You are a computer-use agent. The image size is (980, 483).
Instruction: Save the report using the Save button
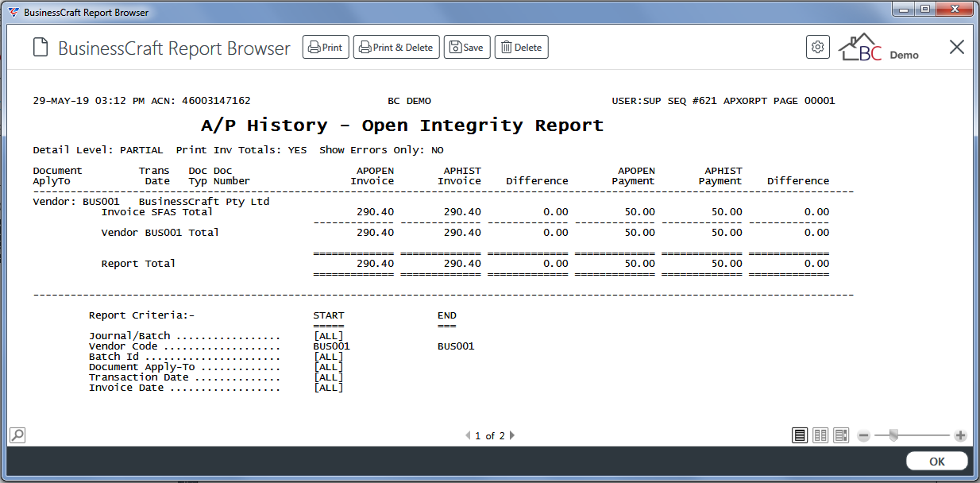click(x=467, y=48)
